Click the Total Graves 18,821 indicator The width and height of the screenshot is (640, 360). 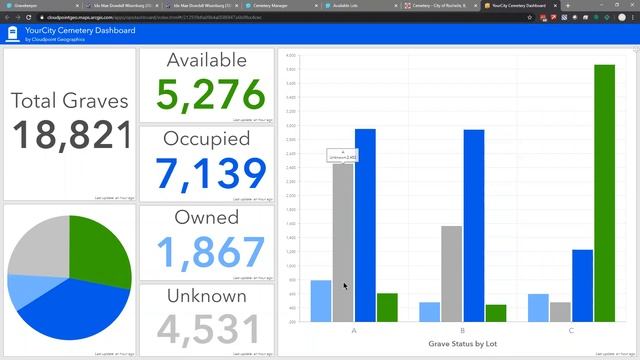[x=70, y=124]
